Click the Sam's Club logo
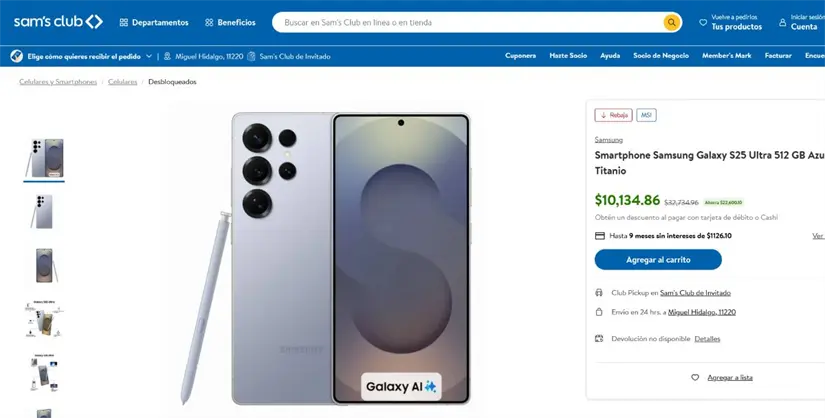Image resolution: width=825 pixels, height=418 pixels. (x=58, y=22)
